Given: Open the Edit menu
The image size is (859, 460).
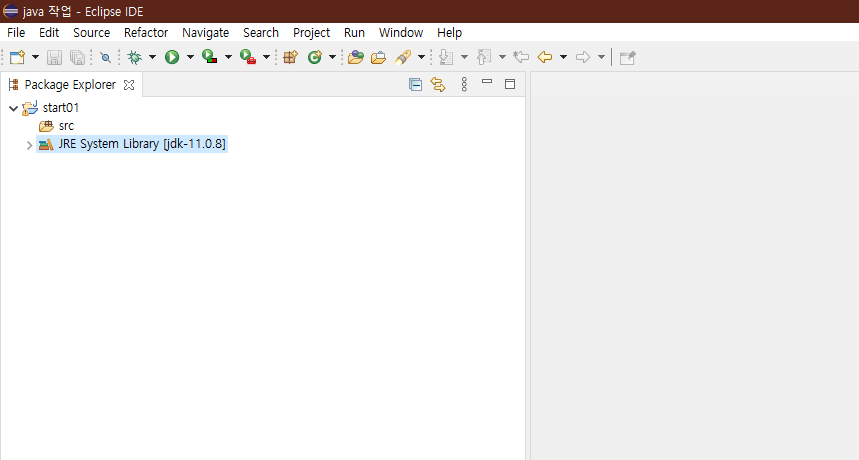Looking at the screenshot, I should coord(49,32).
